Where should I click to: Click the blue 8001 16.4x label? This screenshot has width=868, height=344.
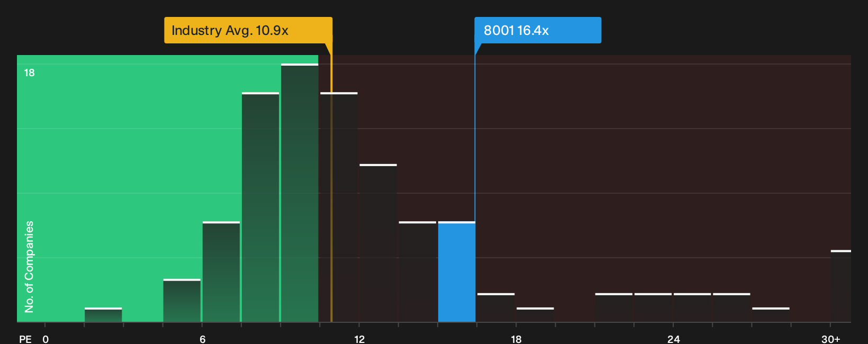coord(538,30)
